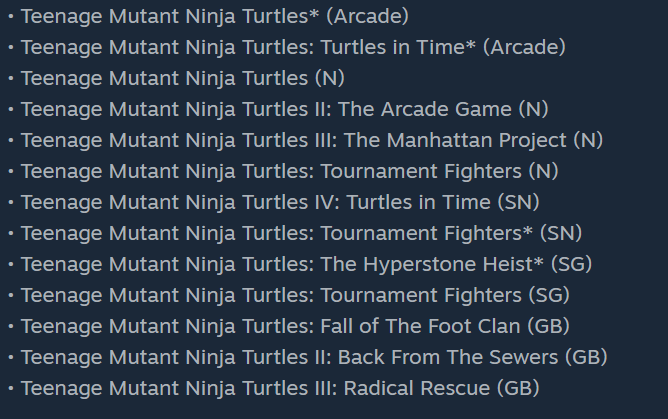Select the Tournament Fighters (N) entry
This screenshot has width=668, height=419.
tap(289, 171)
